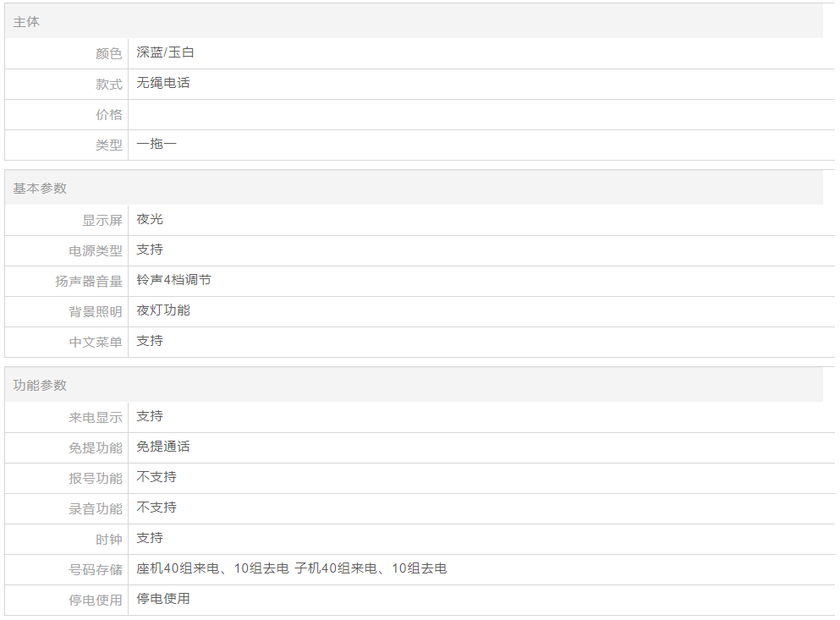Click the 停电使用 row label
The height and width of the screenshot is (620, 840).
click(x=96, y=600)
